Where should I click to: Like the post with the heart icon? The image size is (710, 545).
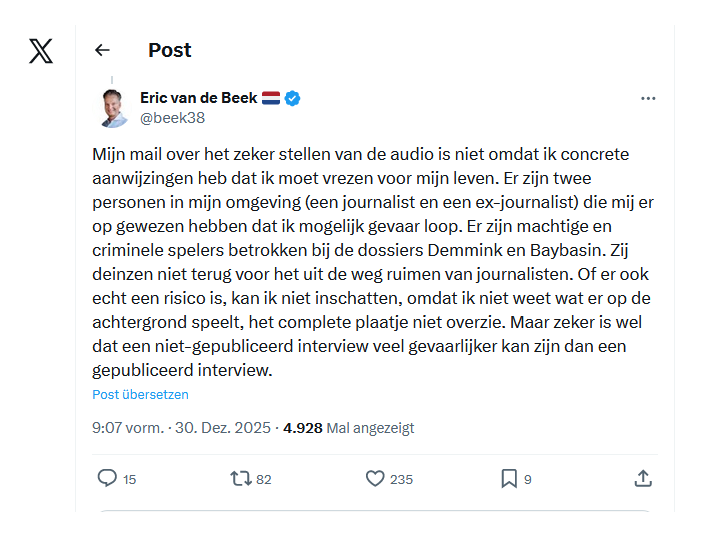pos(375,479)
